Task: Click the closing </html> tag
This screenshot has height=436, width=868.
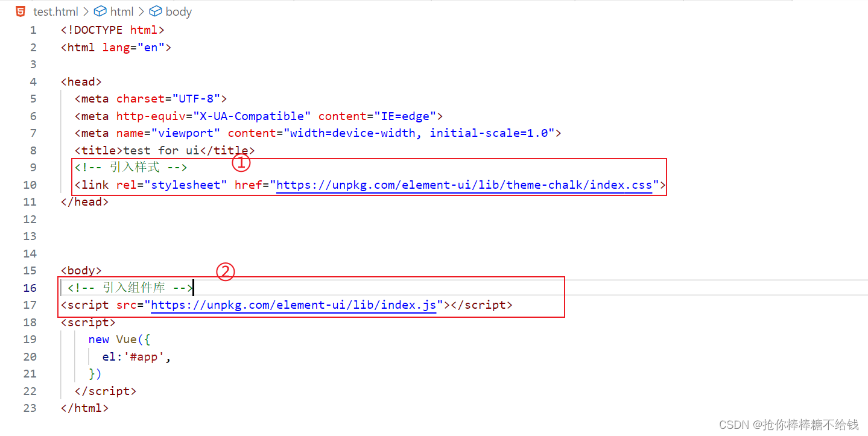Action: (x=85, y=408)
